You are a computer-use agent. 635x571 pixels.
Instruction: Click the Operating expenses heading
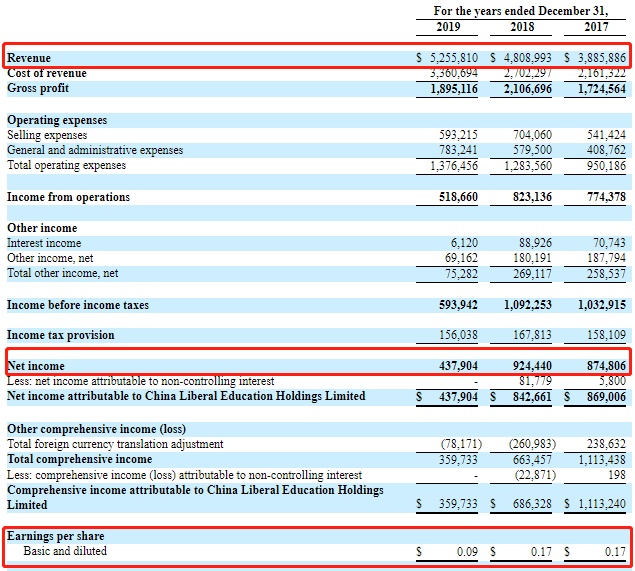57,120
